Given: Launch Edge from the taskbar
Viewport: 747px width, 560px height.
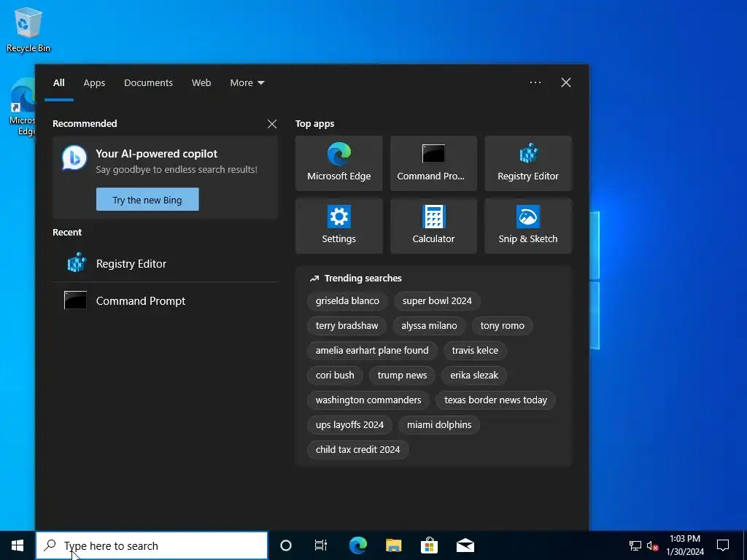Looking at the screenshot, I should click(357, 545).
